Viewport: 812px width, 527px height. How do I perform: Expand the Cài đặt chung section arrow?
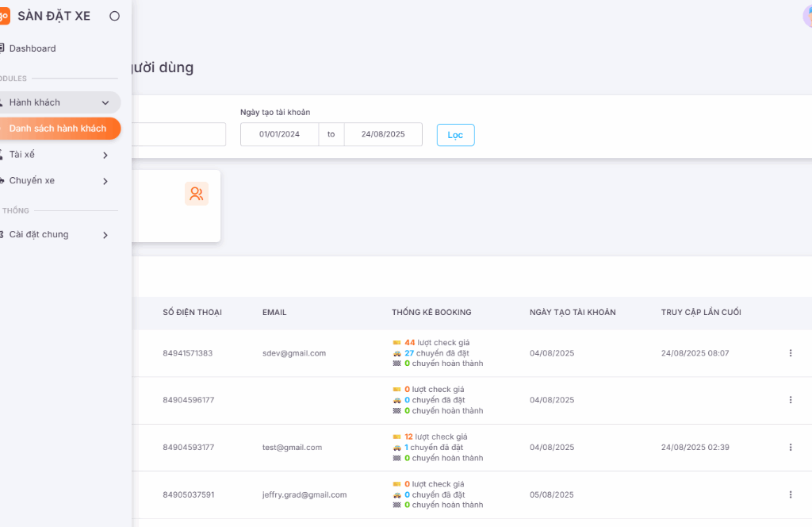(105, 235)
